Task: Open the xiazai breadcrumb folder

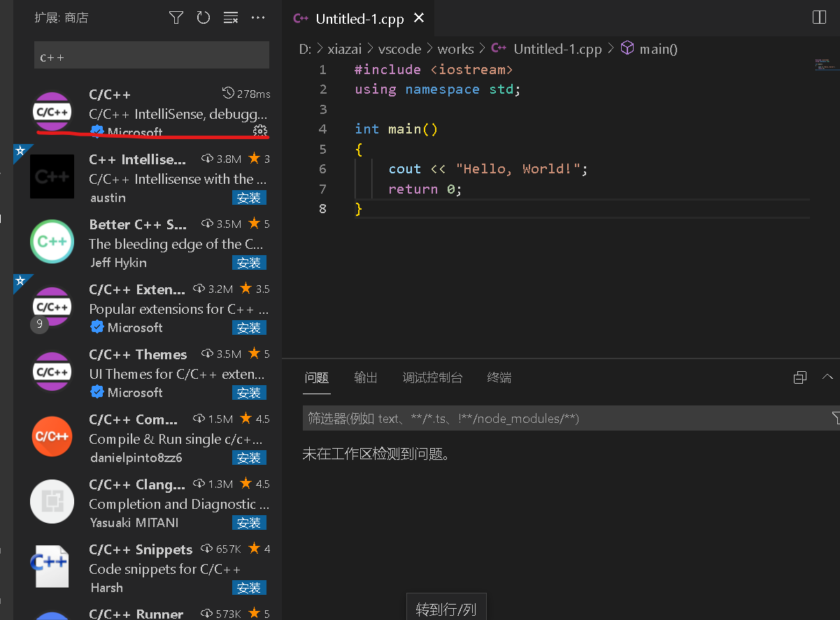Action: (x=346, y=49)
